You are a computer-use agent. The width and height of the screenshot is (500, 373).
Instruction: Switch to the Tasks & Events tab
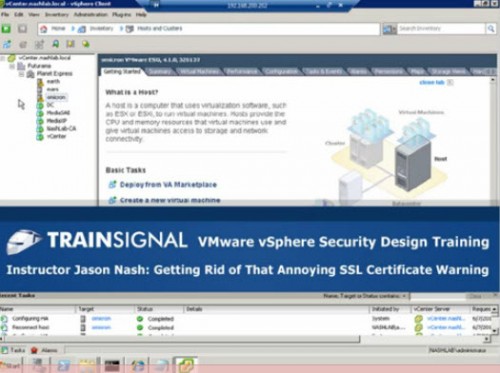pyautogui.click(x=324, y=71)
